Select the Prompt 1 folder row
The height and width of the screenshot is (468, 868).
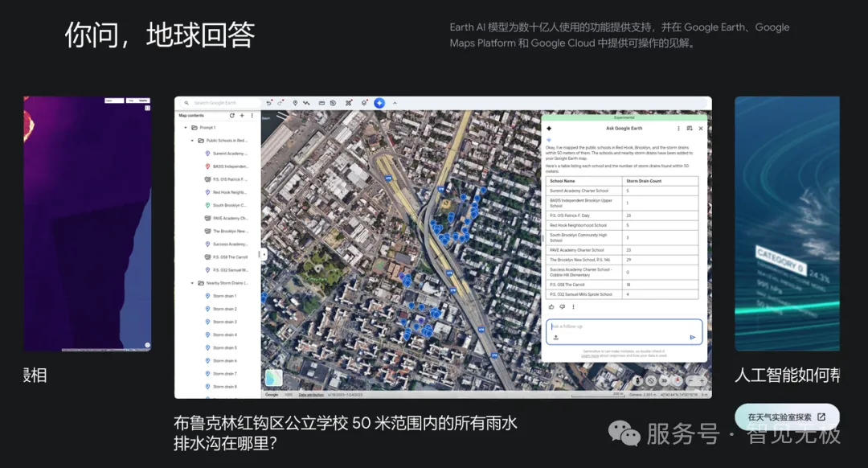click(x=218, y=127)
